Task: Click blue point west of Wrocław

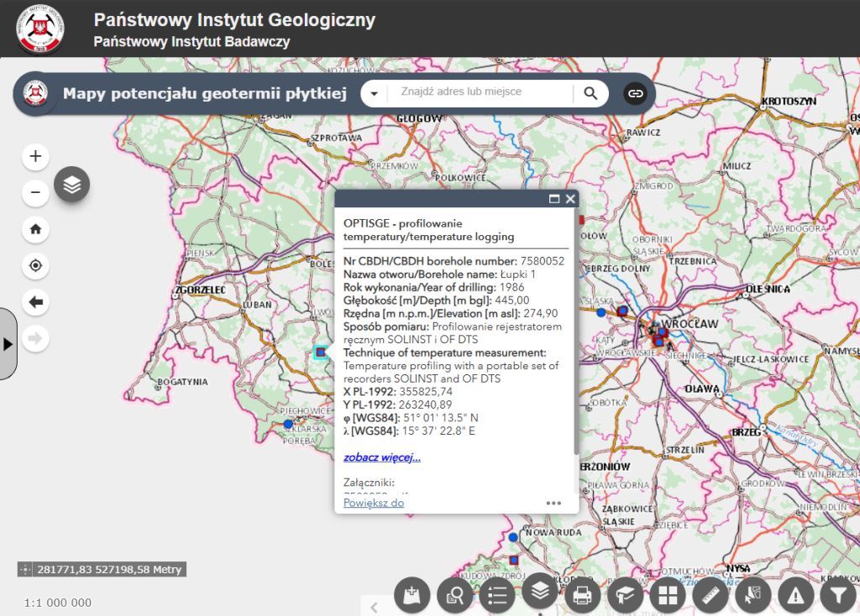Action: (x=601, y=312)
